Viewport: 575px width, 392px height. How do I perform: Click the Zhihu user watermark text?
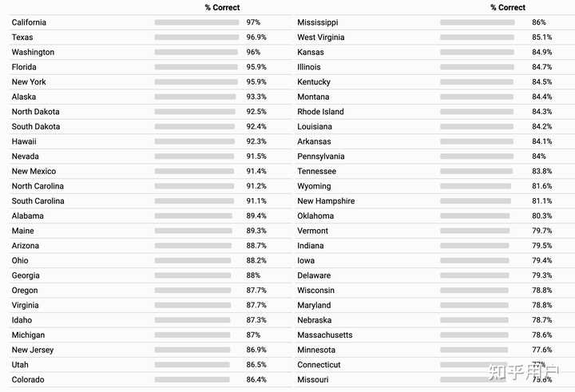point(523,372)
